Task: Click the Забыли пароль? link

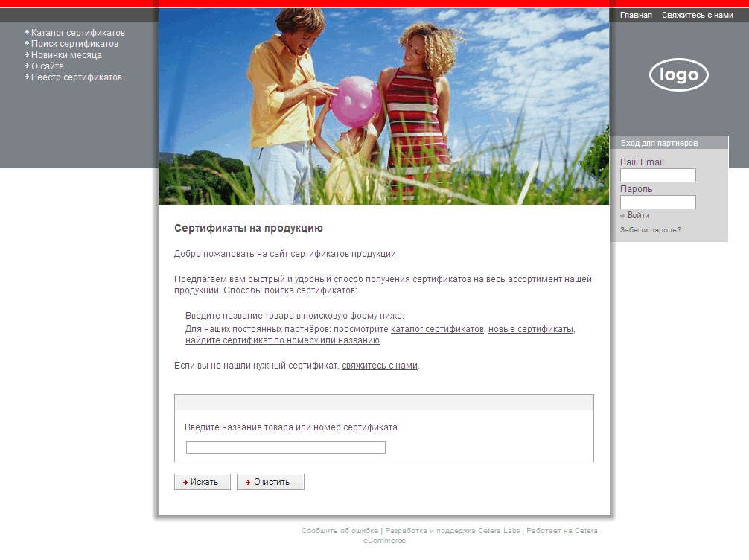Action: pos(650,230)
